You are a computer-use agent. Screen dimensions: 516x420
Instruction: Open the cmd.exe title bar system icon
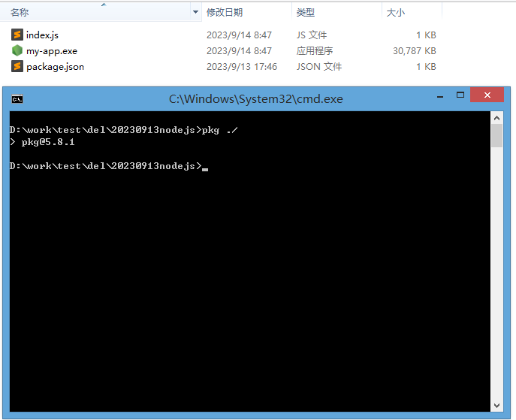point(17,99)
